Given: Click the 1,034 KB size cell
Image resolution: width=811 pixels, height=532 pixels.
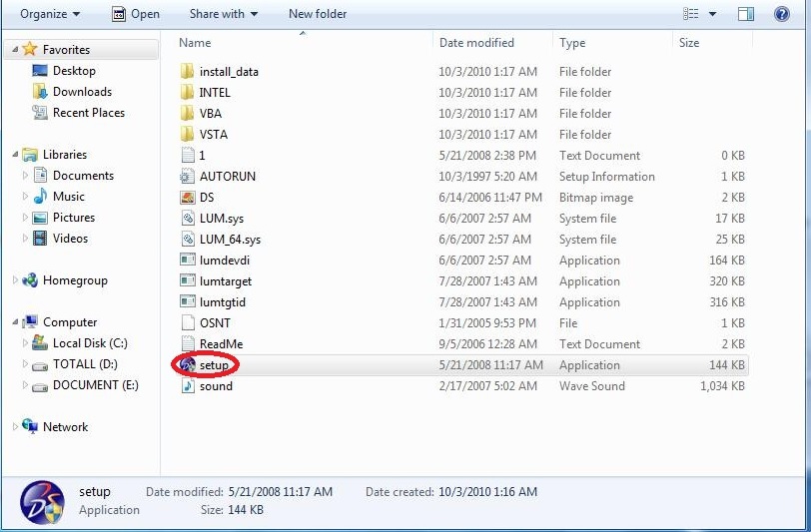Looking at the screenshot, I should coord(722,385).
